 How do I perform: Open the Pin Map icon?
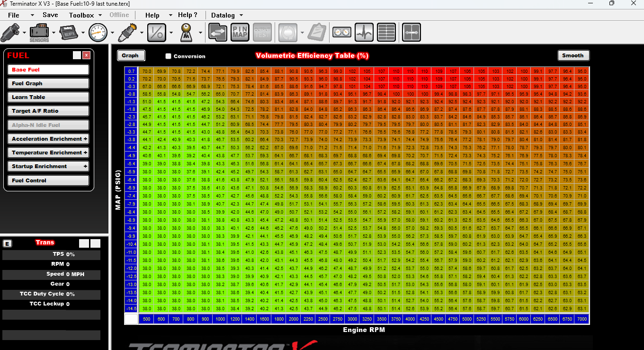pyautogui.click(x=240, y=33)
